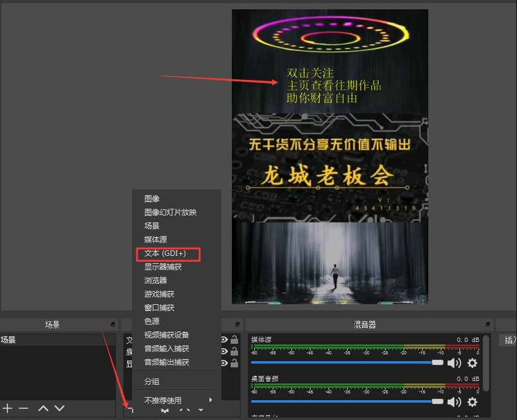Expand the 不推荐使用 submenu arrow
Image resolution: width=517 pixels, height=420 pixels.
pos(211,400)
